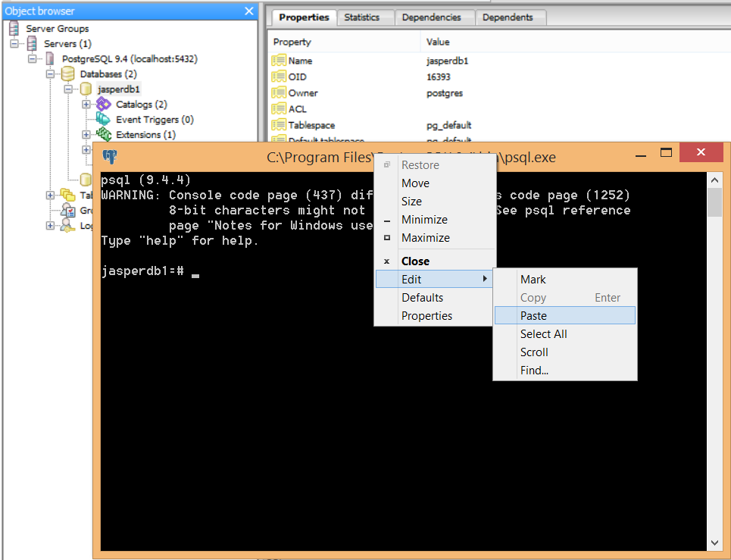Select Close in the system menu

tap(435, 261)
